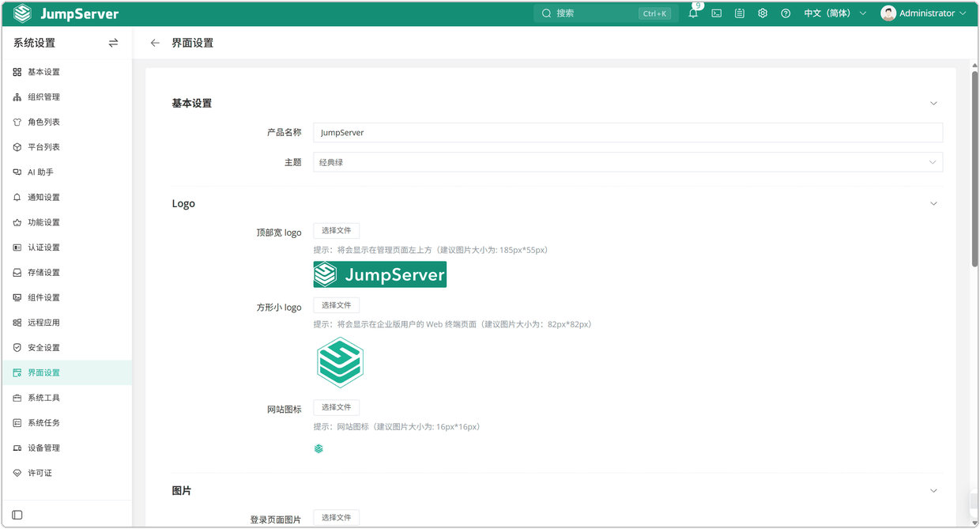Open 存储设置 in the sidebar
The image size is (980, 529).
click(x=66, y=273)
